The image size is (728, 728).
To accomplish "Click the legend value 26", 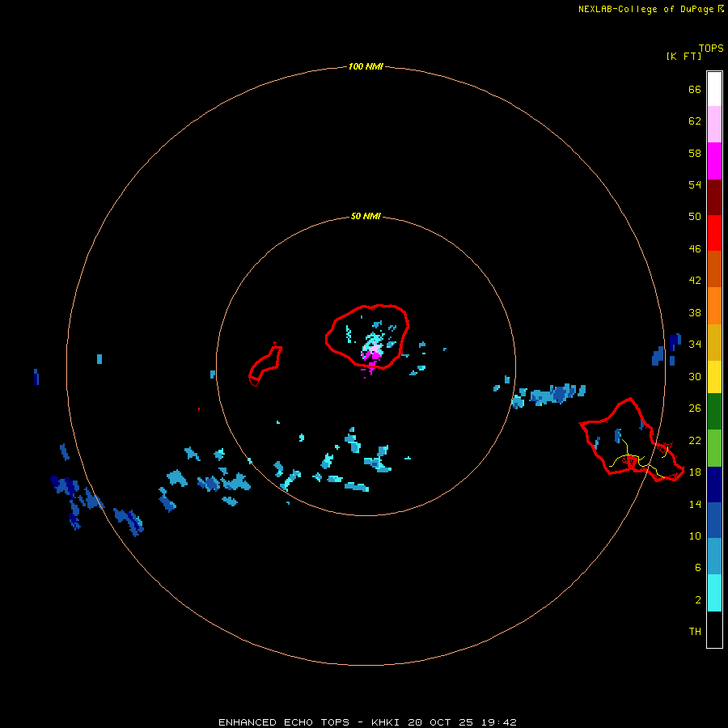I will pos(695,408).
